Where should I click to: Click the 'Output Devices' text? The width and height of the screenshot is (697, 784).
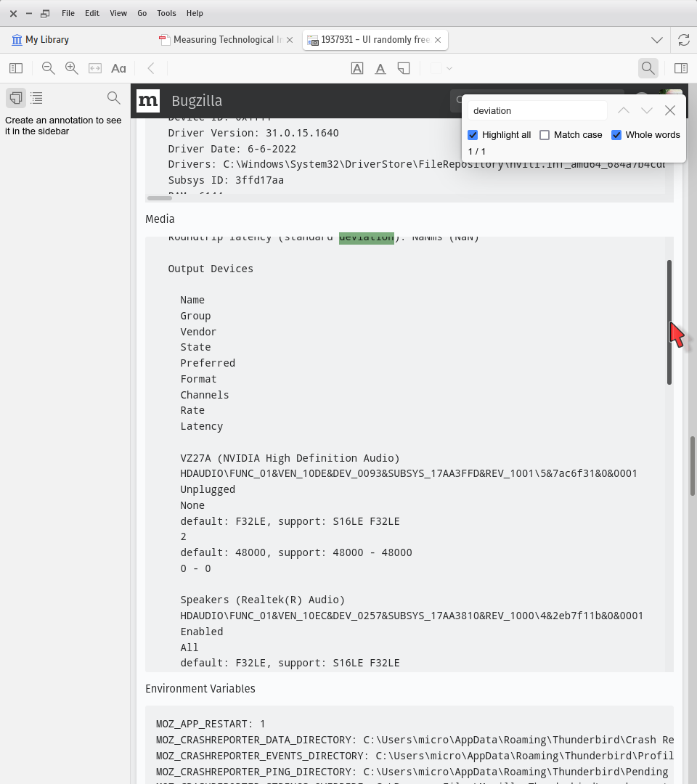(x=211, y=269)
